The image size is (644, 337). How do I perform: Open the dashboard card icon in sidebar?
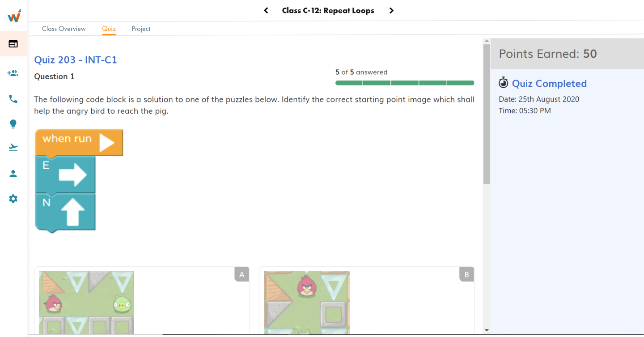(13, 44)
